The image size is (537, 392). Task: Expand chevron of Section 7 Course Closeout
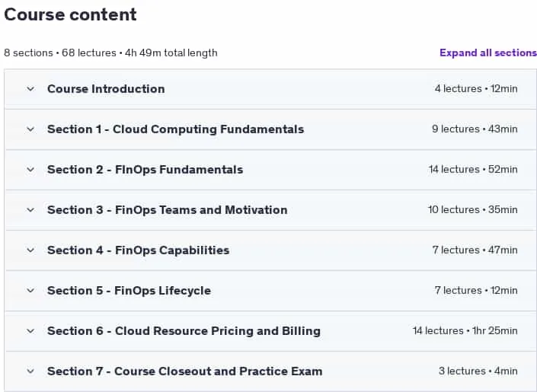point(30,371)
